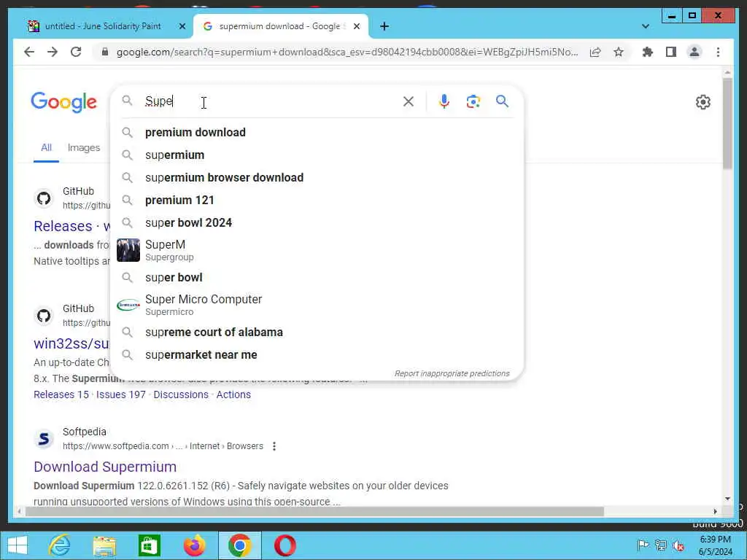Open Google quick settings gear
The height and width of the screenshot is (560, 747).
pos(703,102)
